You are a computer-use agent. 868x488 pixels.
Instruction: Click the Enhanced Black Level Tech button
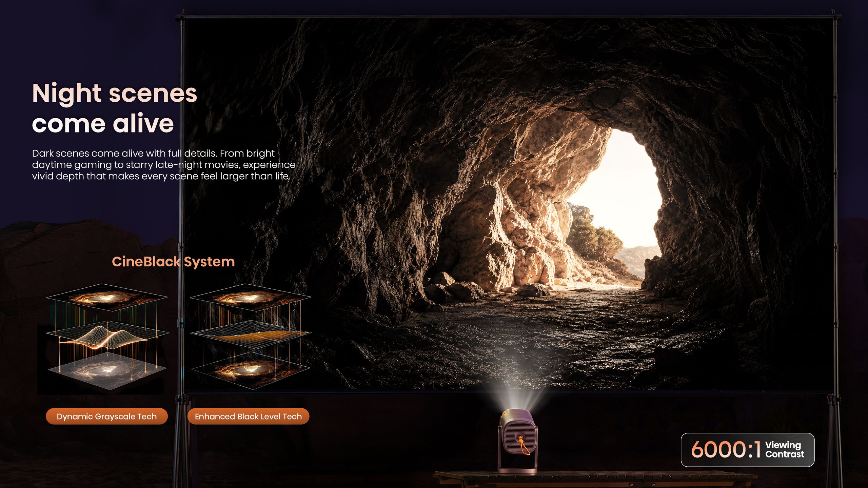pyautogui.click(x=248, y=416)
